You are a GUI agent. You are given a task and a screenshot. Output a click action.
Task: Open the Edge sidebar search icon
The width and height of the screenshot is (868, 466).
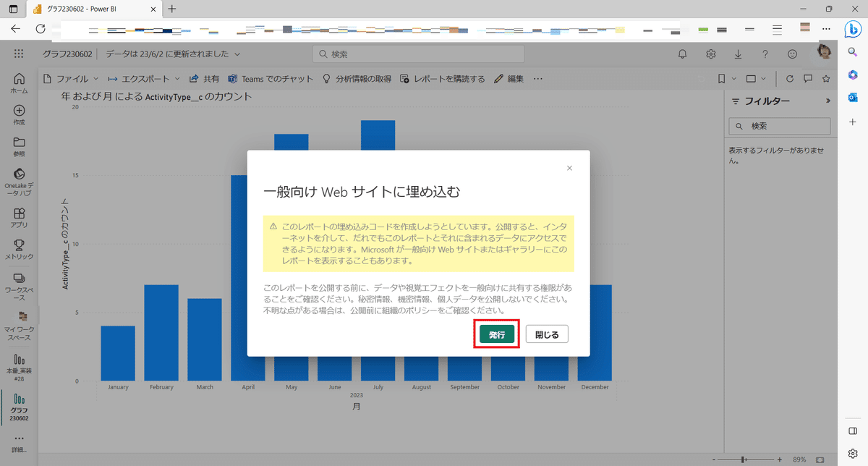853,52
